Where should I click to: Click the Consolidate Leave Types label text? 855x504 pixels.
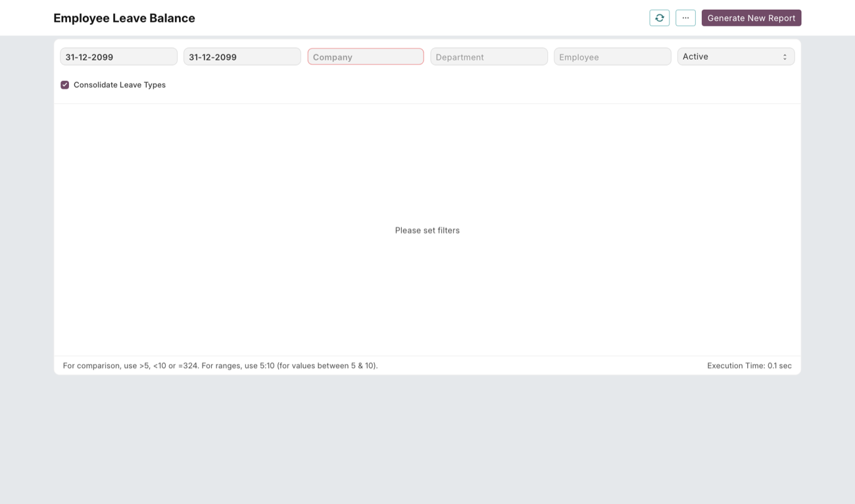120,85
